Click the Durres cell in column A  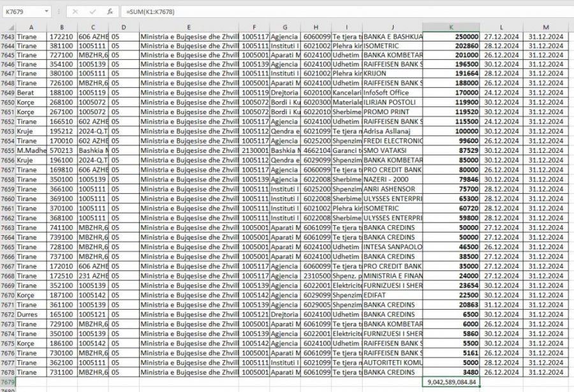point(30,316)
